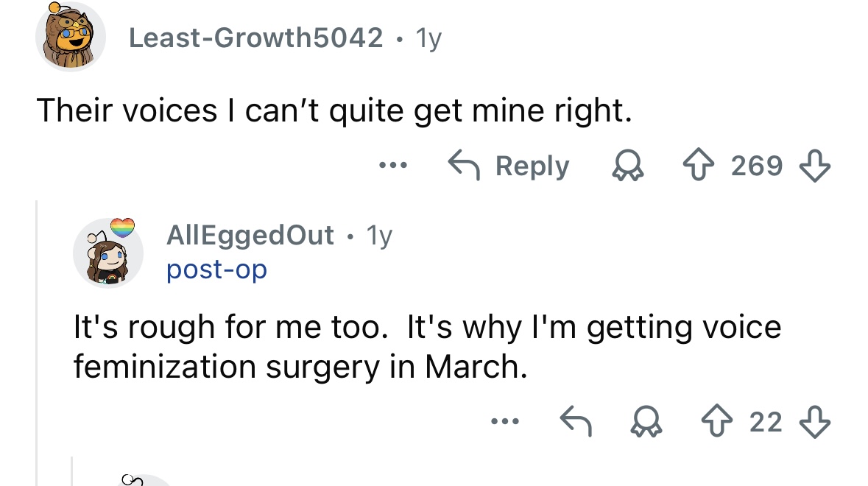Image resolution: width=868 pixels, height=486 pixels.
Task: Open the three-dot menu on AllEggedOut's comment
Action: click(506, 423)
